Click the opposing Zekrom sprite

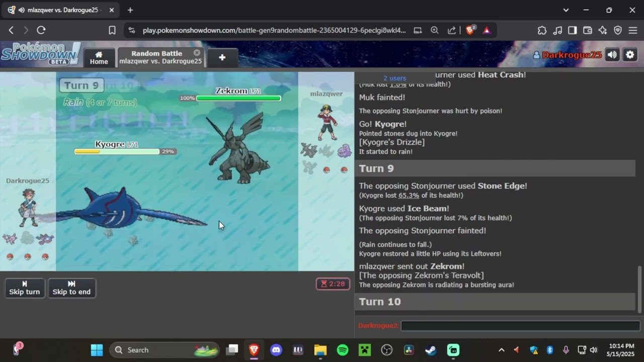[x=238, y=147]
